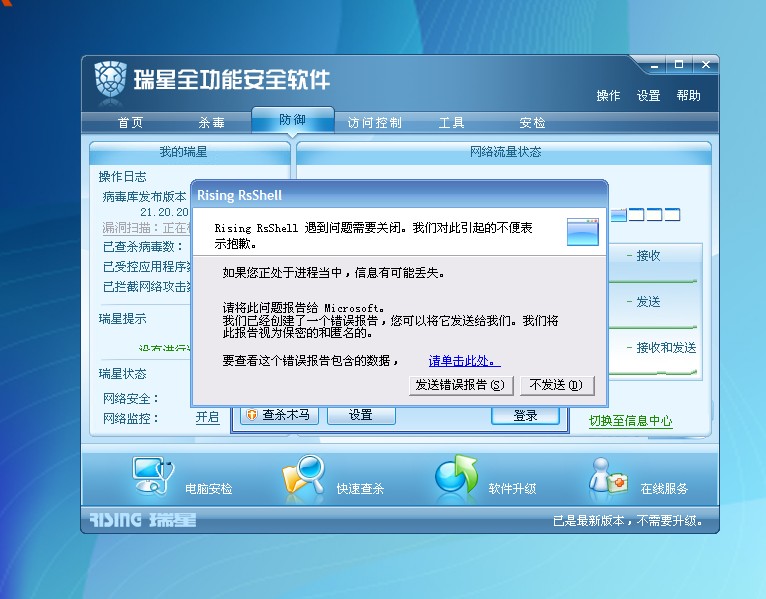Click the window icon in error dialog
The image size is (766, 599).
(x=582, y=232)
